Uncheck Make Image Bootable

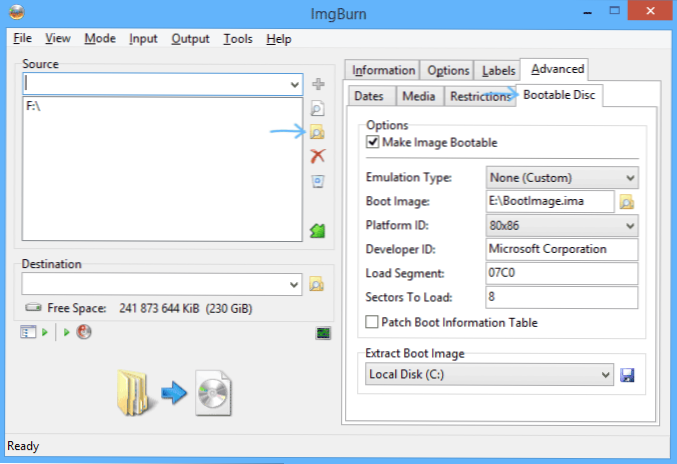point(372,142)
